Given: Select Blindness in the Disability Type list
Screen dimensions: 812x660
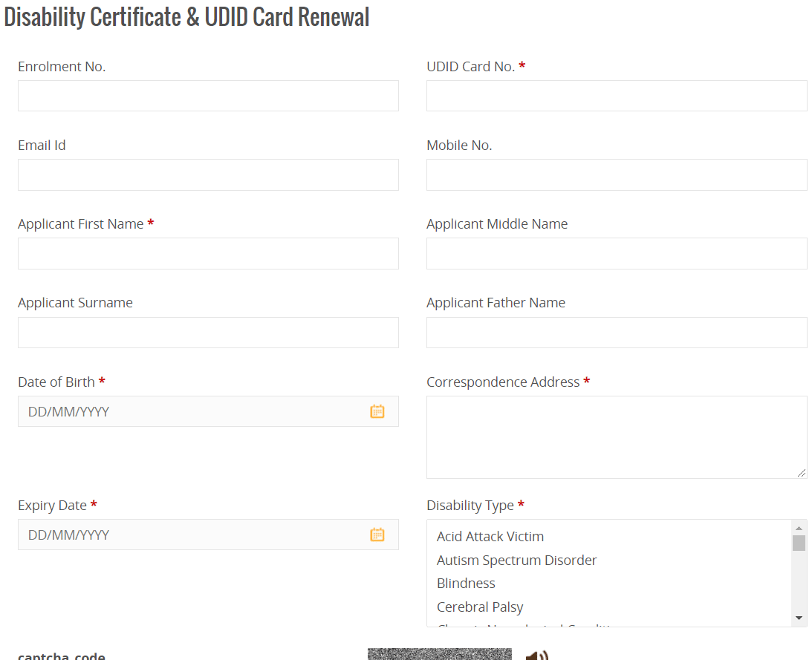Looking at the screenshot, I should pyautogui.click(x=466, y=584).
